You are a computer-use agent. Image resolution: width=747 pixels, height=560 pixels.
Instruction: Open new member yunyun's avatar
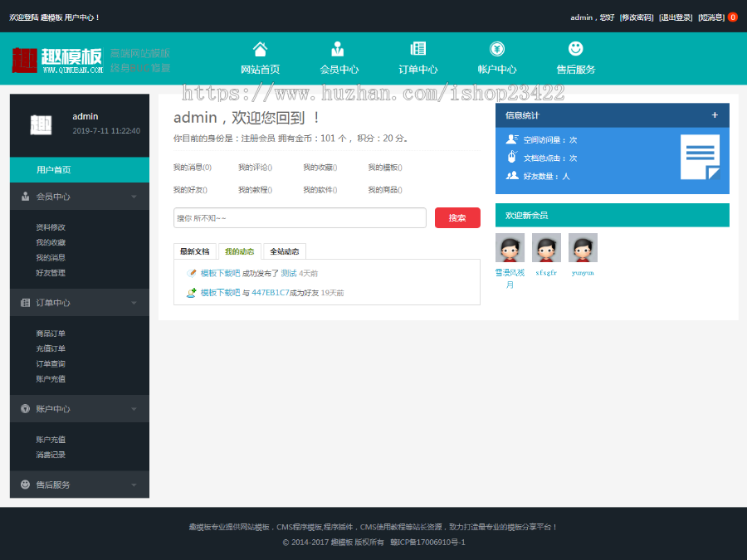click(x=583, y=248)
